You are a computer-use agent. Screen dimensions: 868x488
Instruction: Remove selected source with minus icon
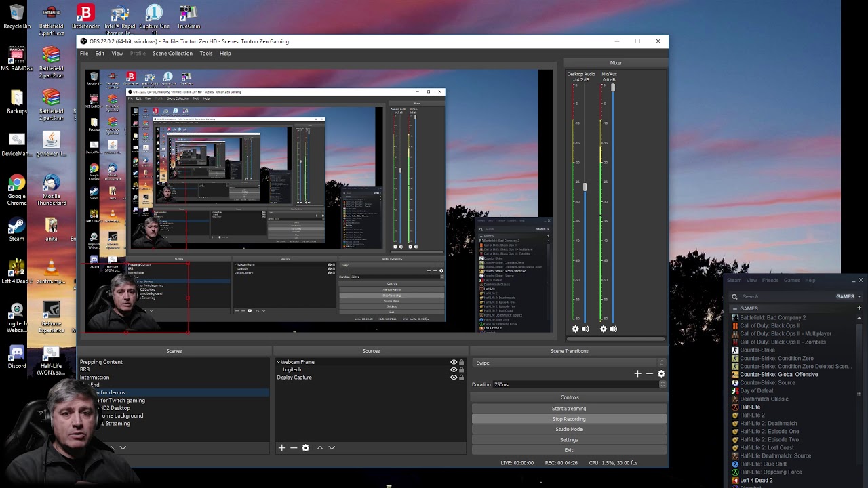(294, 448)
